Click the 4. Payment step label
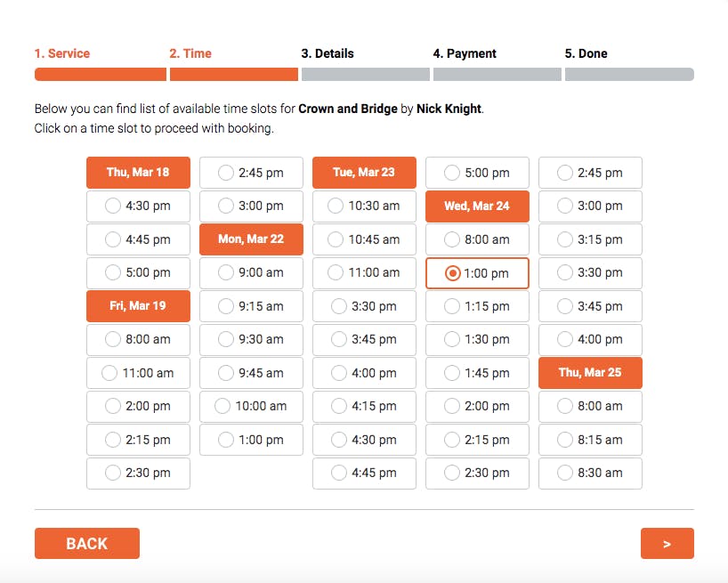 tap(465, 53)
